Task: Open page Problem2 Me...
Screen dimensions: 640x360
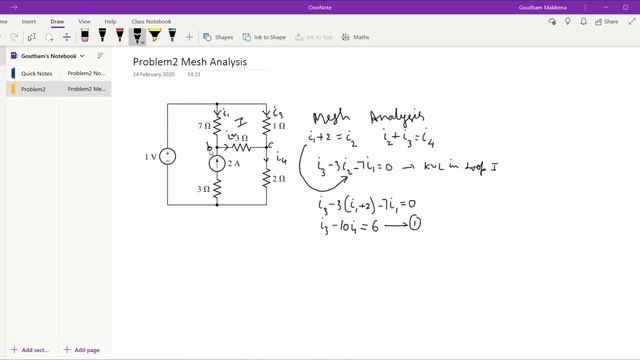Action: tap(86, 89)
